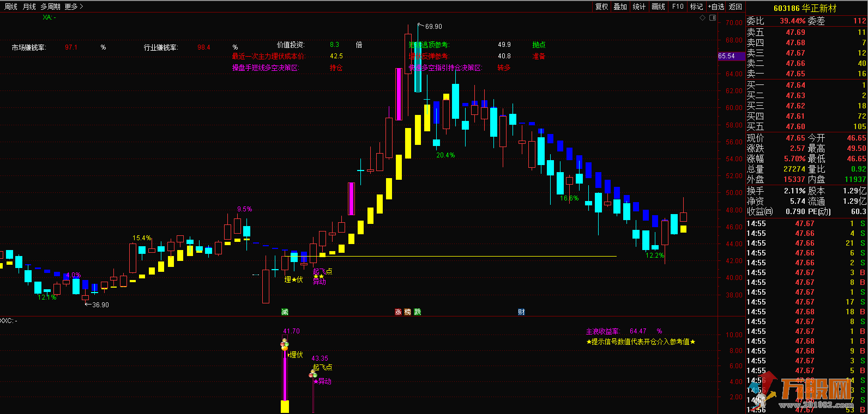Click the 起飞点 label on main chart

tap(322, 271)
